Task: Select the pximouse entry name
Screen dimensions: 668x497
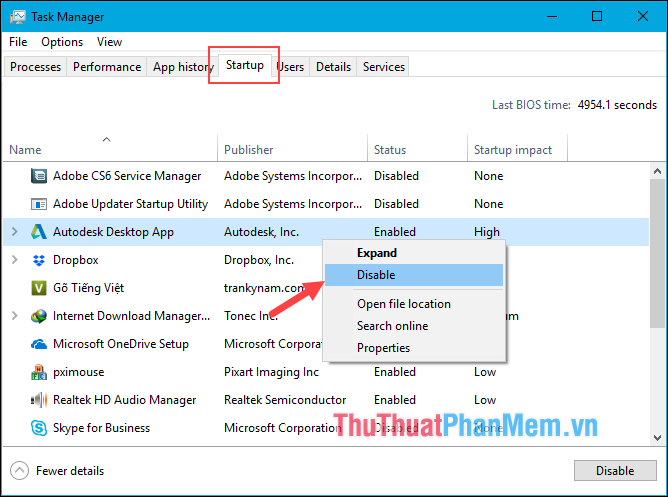Action: (x=78, y=372)
